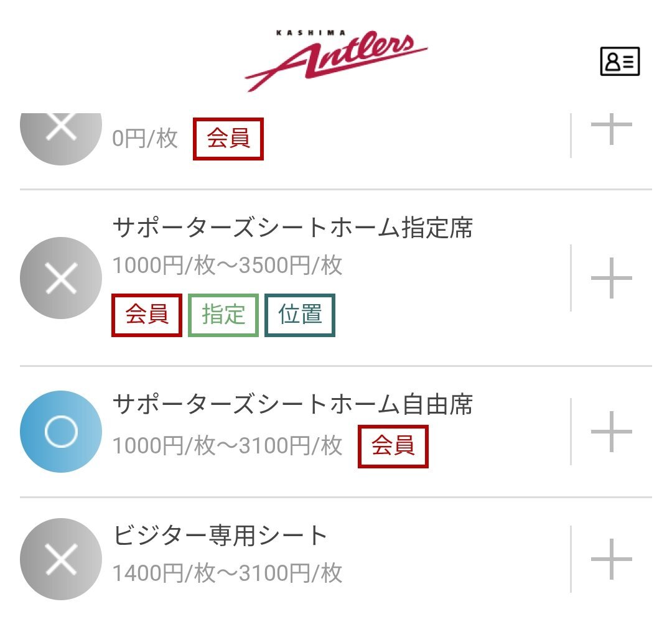Expand ビジター専用シート with the plus icon

(x=612, y=559)
